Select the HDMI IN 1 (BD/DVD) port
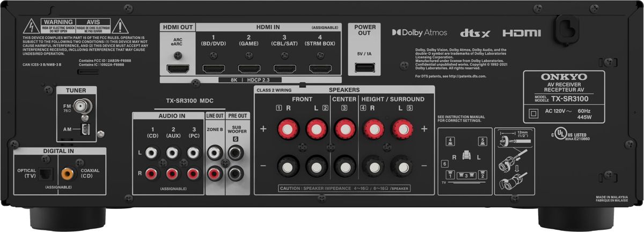Image resolution: width=644 pixels, height=232 pixels. [215, 69]
